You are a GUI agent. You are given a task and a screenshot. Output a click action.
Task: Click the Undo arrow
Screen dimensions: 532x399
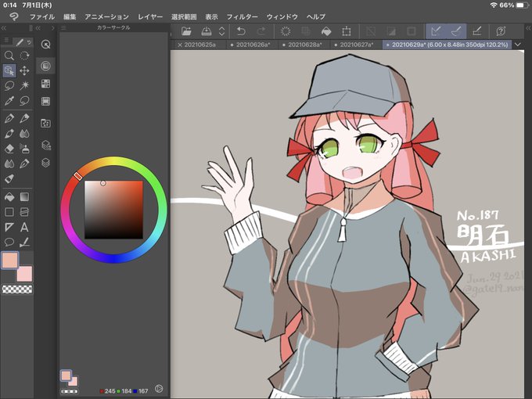click(x=241, y=31)
